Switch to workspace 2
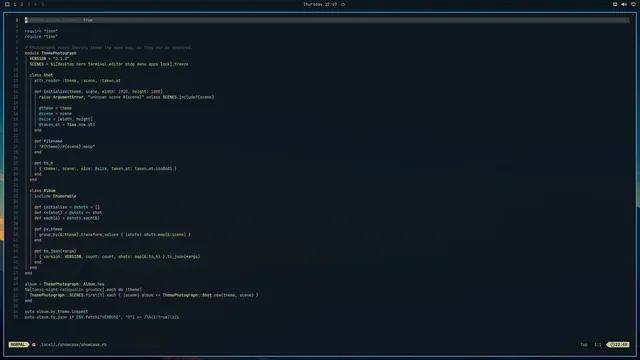Image resolution: width=640 pixels, height=360 pixels. click(22, 4)
